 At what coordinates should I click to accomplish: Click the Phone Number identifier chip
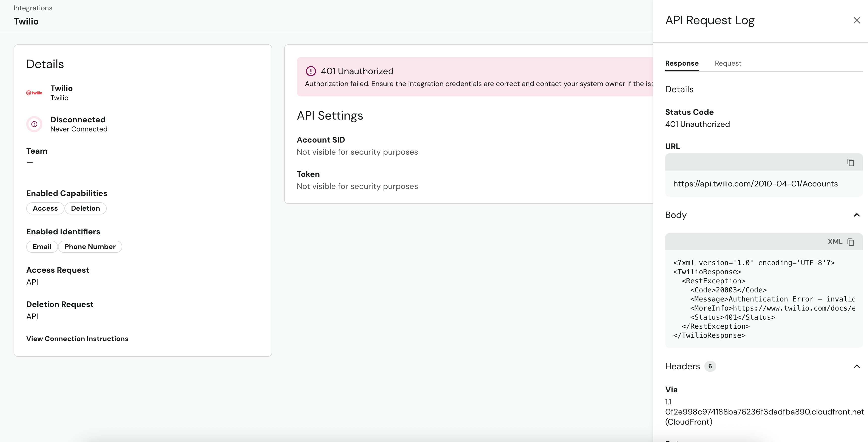click(x=90, y=247)
